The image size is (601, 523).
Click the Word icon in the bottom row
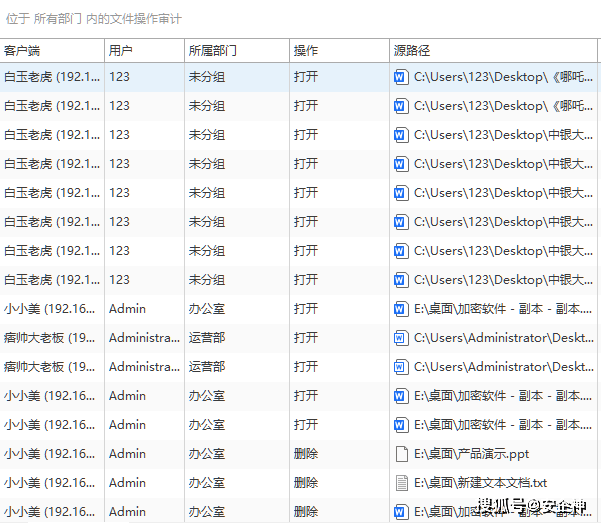click(401, 512)
